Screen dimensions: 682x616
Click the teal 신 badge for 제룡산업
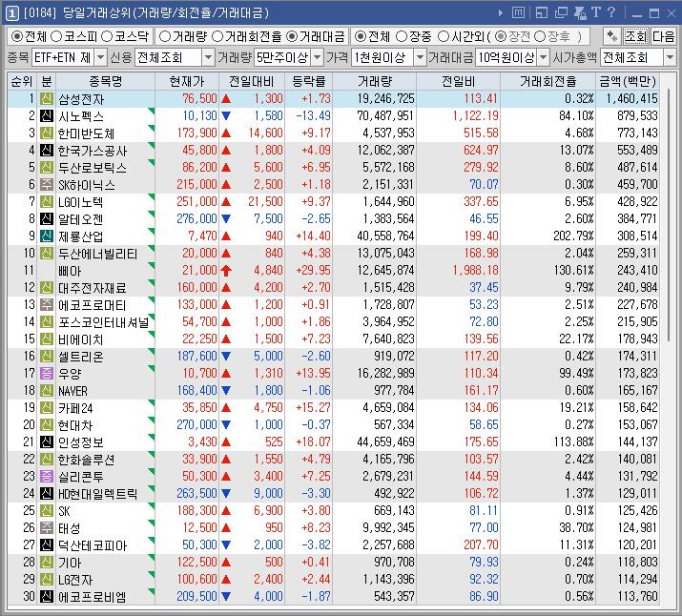(47, 236)
